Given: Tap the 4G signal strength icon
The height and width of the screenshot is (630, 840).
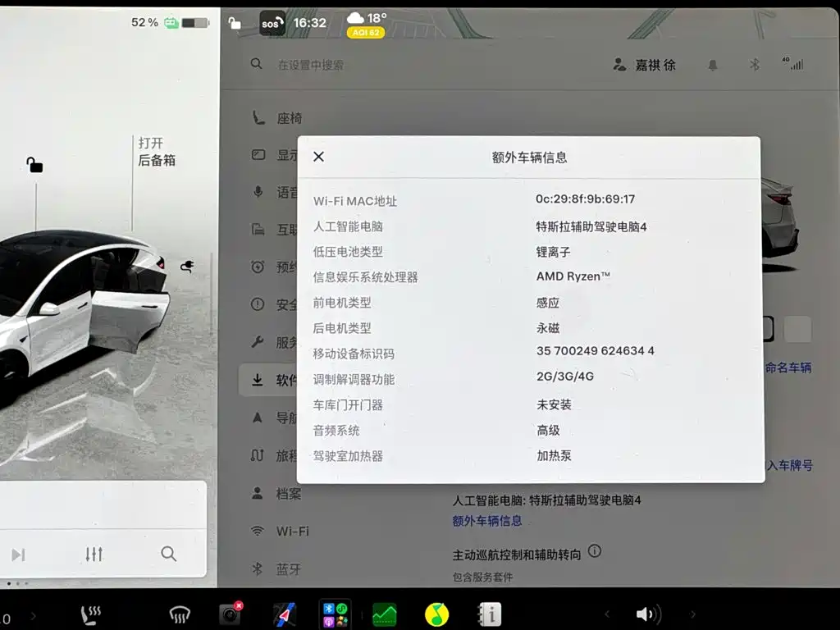Looking at the screenshot, I should pyautogui.click(x=793, y=64).
